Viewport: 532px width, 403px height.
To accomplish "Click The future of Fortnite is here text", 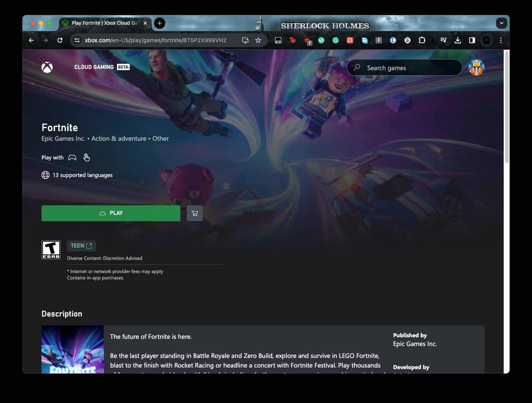I will pos(151,336).
